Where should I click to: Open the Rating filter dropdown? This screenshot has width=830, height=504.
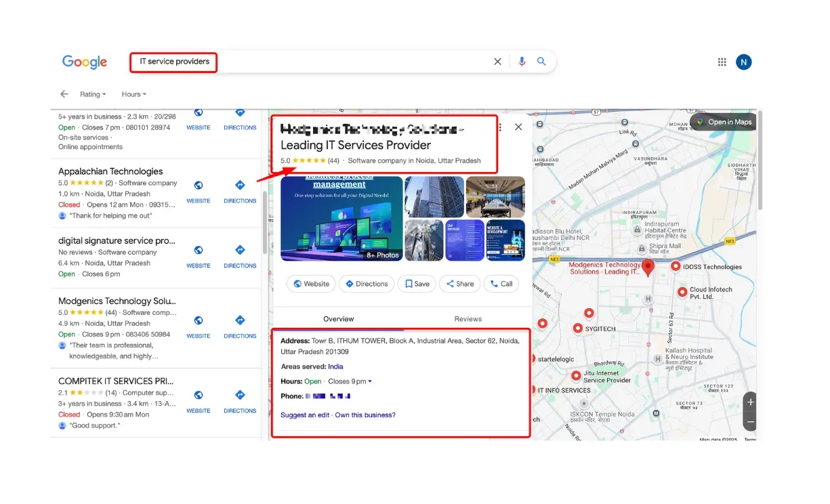pos(92,94)
